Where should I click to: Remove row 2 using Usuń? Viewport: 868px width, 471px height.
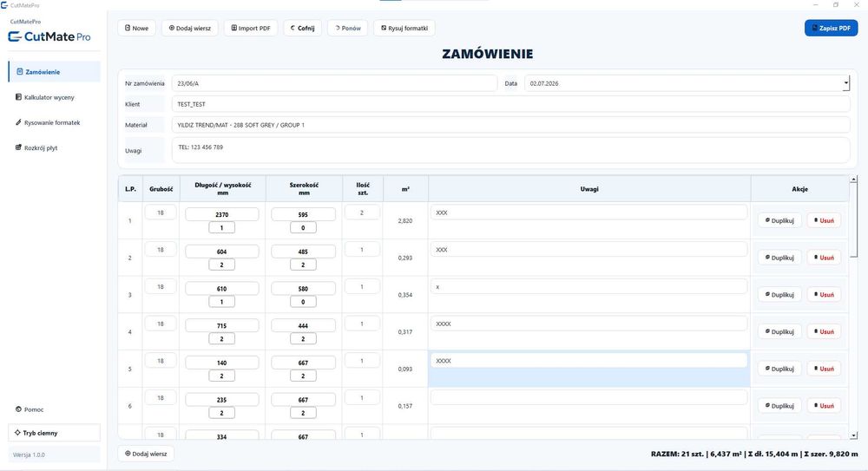(x=824, y=258)
